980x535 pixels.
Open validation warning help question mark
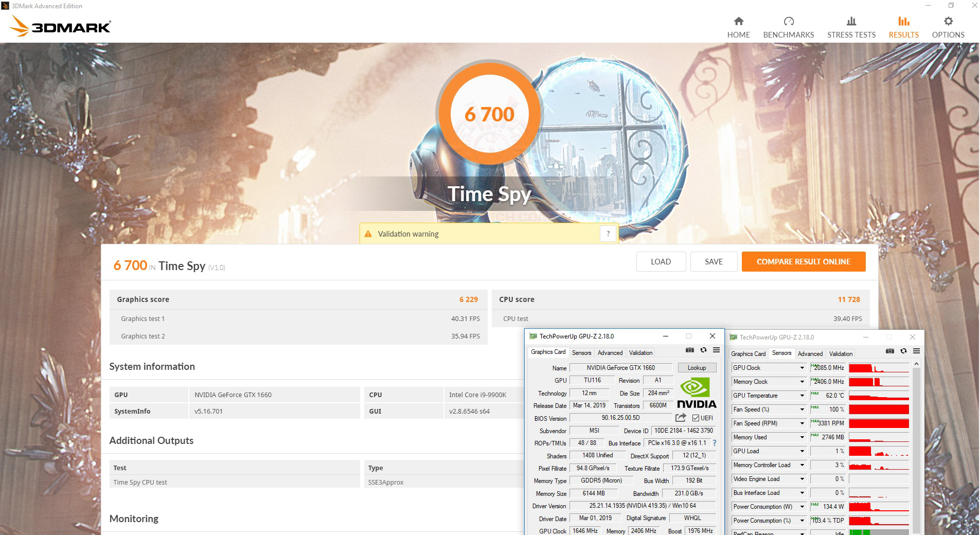608,234
